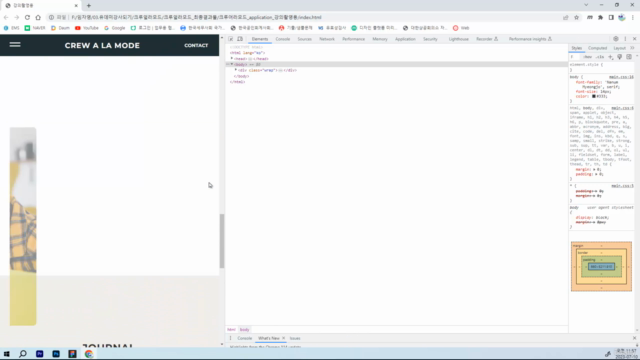This screenshot has height=360, width=640.
Task: Toggle the device toolbar icon
Action: click(x=240, y=39)
